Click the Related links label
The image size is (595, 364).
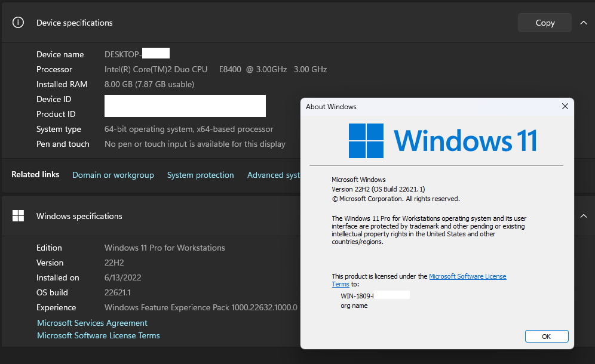[x=35, y=174]
